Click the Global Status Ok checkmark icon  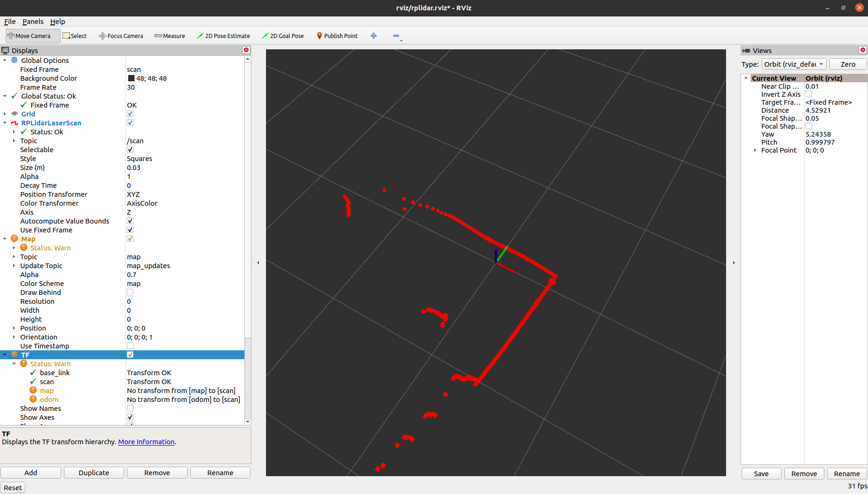tap(15, 96)
